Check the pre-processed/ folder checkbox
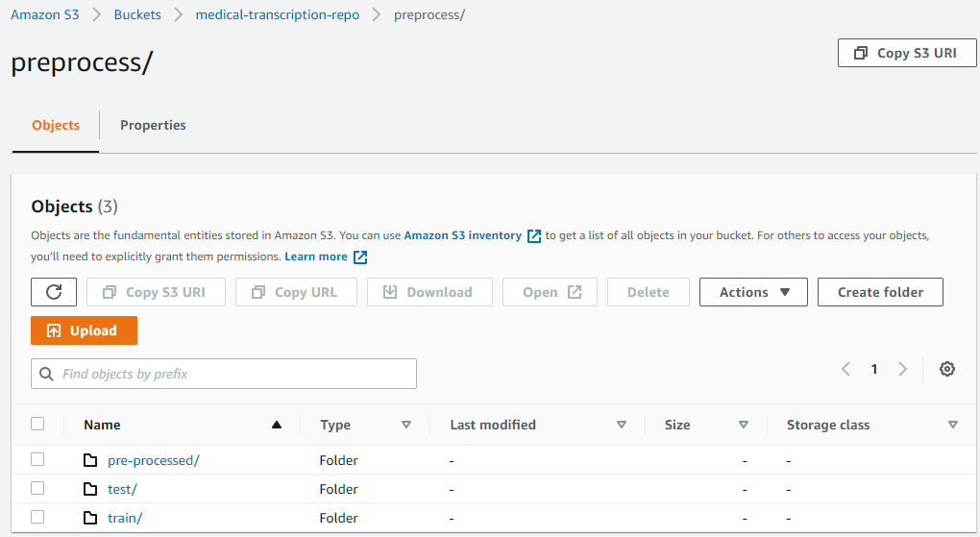980x537 pixels. point(37,459)
